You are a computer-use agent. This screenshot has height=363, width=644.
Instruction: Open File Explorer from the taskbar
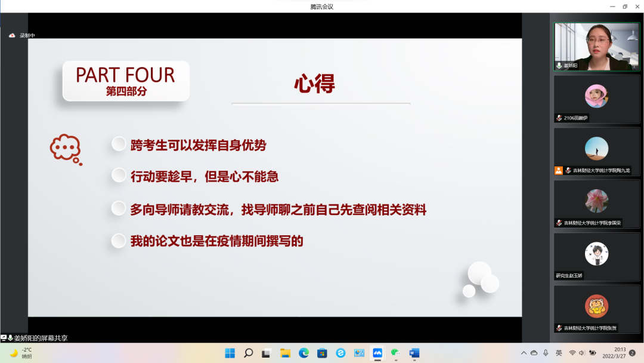(x=285, y=353)
